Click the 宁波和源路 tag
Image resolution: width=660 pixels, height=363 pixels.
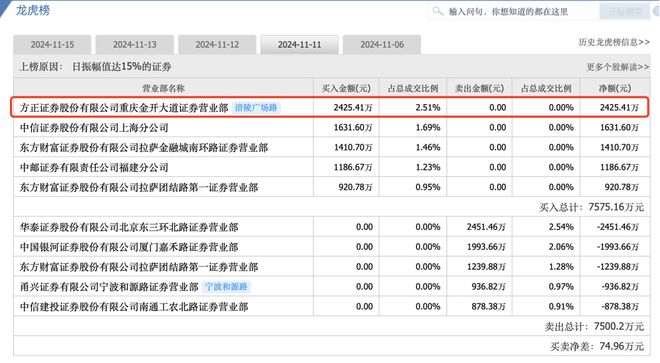[226, 287]
